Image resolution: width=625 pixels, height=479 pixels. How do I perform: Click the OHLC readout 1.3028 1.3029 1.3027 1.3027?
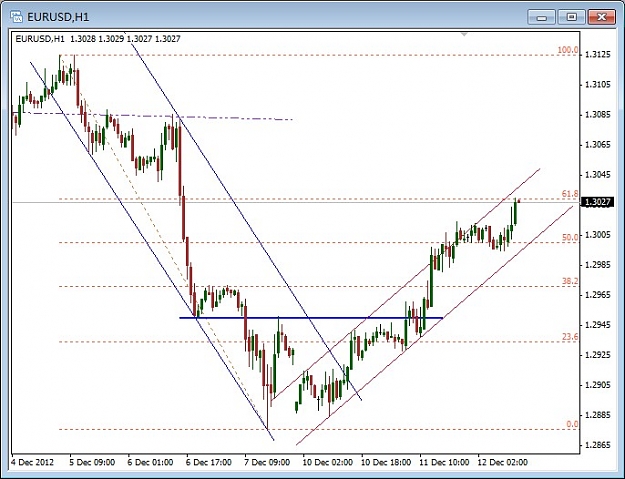pyautogui.click(x=125, y=39)
